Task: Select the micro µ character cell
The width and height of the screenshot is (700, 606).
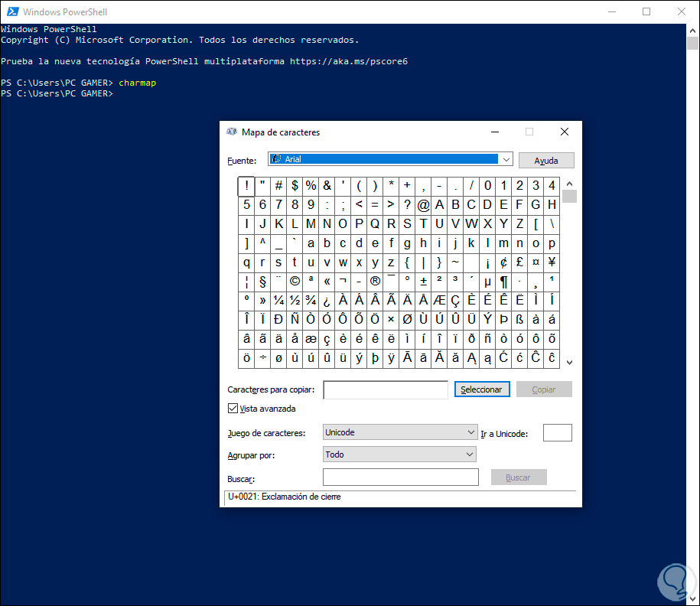Action: click(x=487, y=282)
